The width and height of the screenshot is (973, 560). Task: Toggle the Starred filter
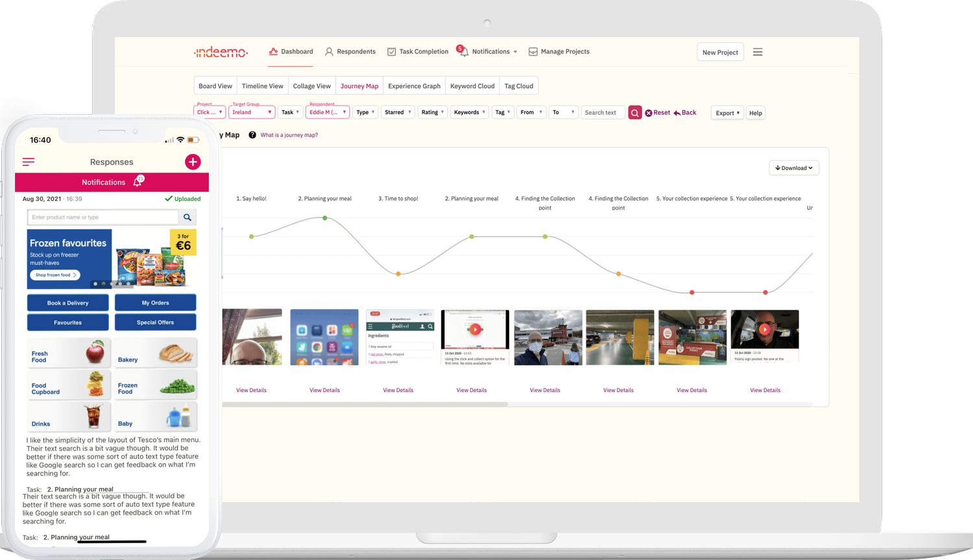[x=397, y=111]
